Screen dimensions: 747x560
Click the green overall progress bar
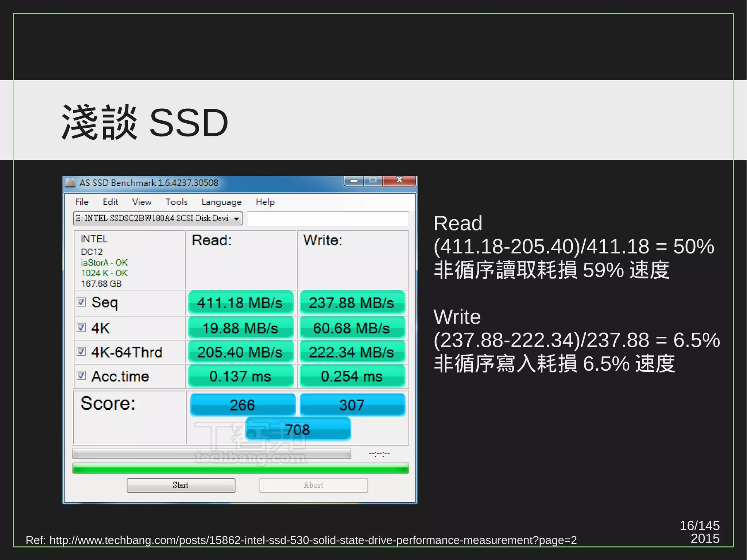pos(240,468)
